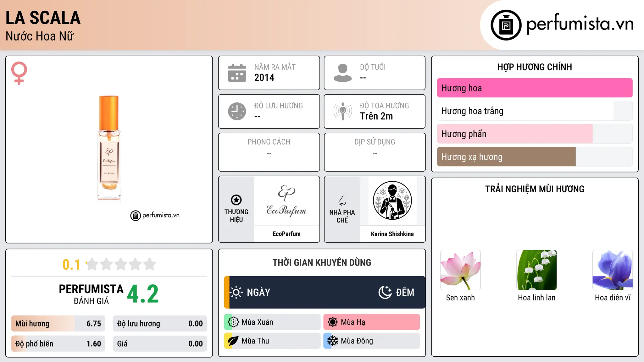Click the Hương xạ hương accord bar
This screenshot has height=362, width=644.
click(535, 157)
